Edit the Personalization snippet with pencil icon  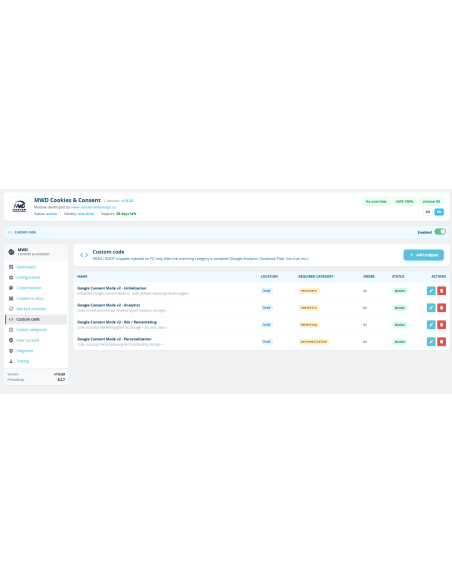431,342
